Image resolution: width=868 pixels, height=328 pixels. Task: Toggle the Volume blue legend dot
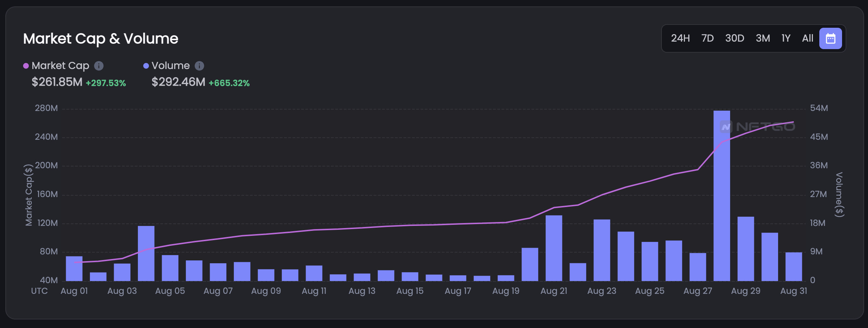(146, 66)
